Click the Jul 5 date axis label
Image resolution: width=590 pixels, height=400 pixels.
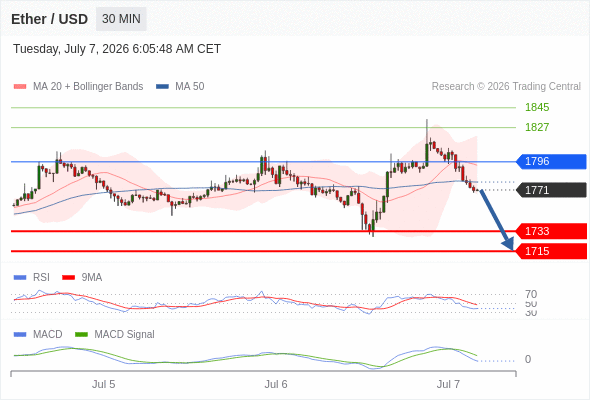pos(103,384)
